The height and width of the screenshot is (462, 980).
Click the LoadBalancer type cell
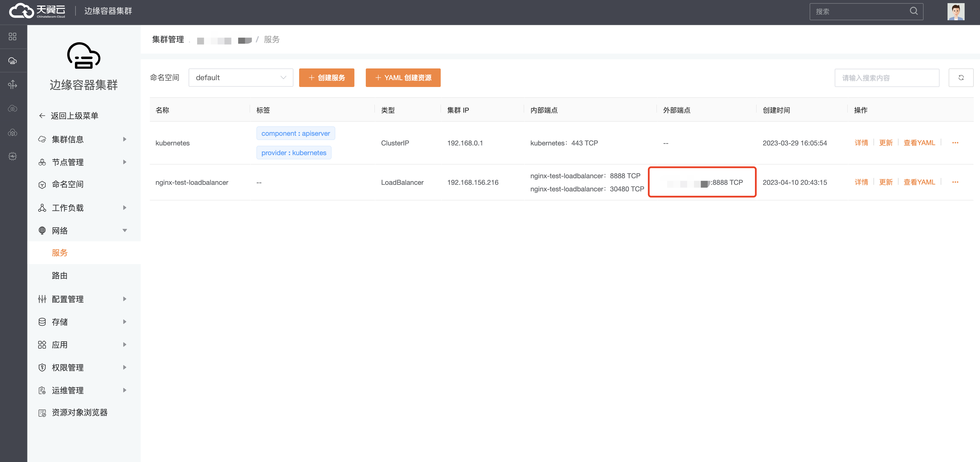click(402, 183)
